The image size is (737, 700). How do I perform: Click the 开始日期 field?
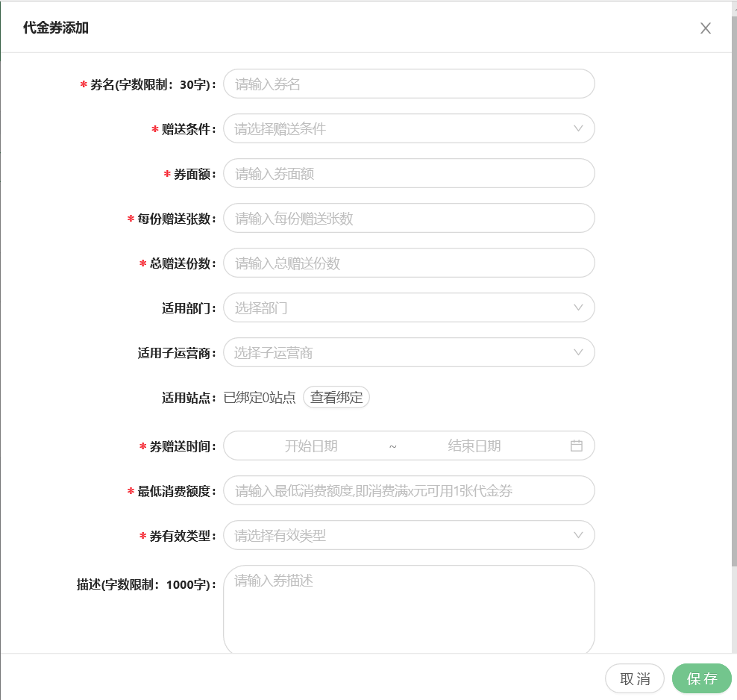tap(311, 446)
